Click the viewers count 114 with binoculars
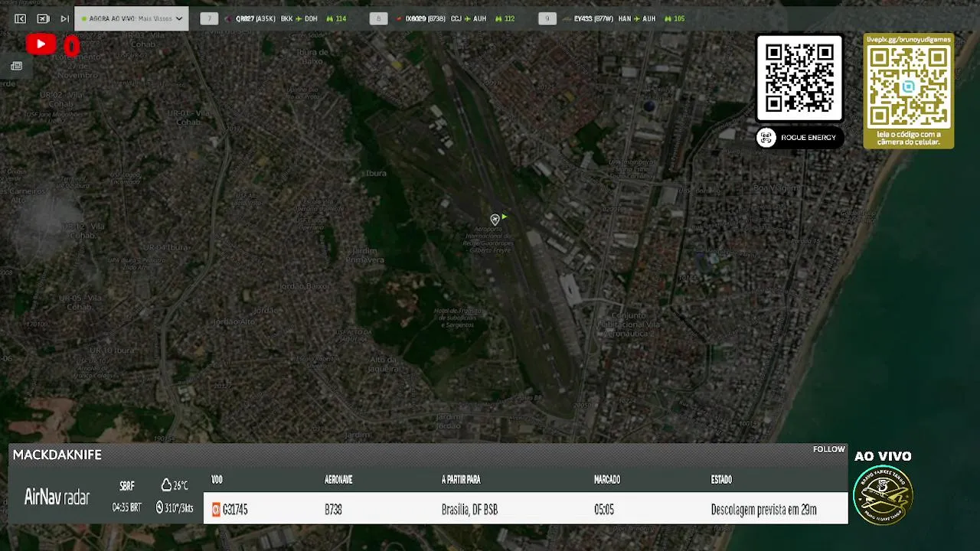Image resolution: width=980 pixels, height=551 pixels. [x=336, y=18]
